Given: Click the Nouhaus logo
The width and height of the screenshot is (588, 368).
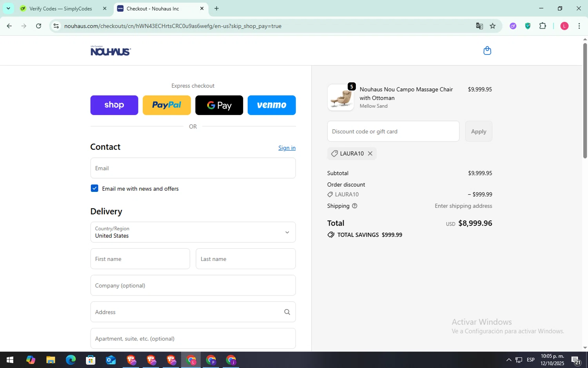Looking at the screenshot, I should 111,51.
